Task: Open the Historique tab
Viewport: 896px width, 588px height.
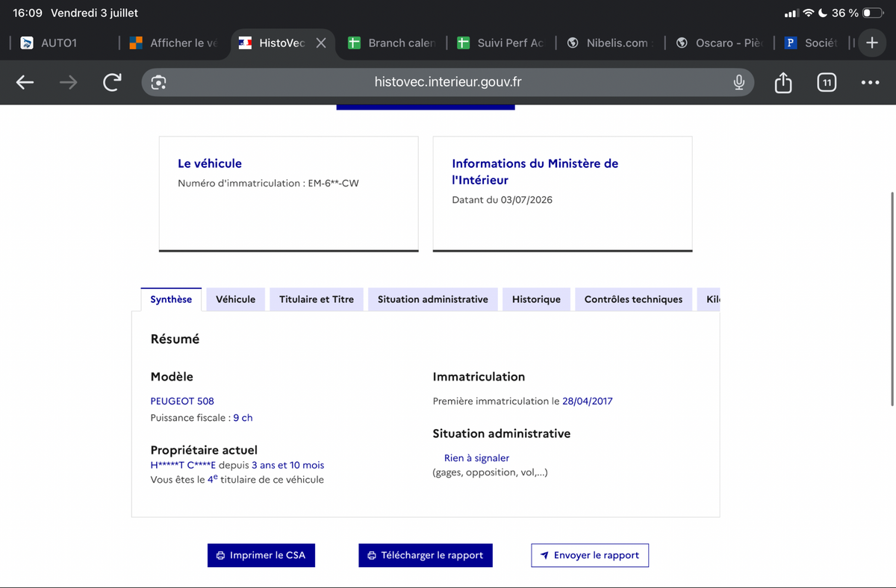Action: [x=536, y=299]
